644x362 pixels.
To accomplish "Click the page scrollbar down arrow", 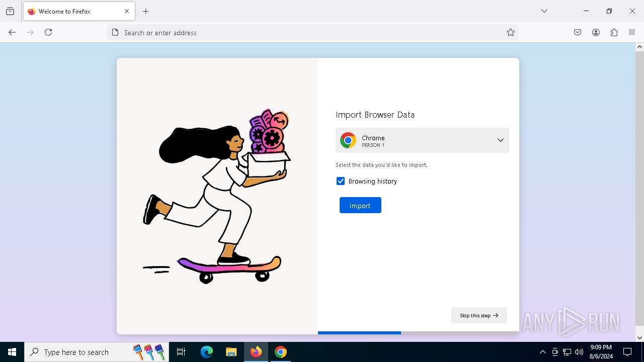I will [639, 337].
